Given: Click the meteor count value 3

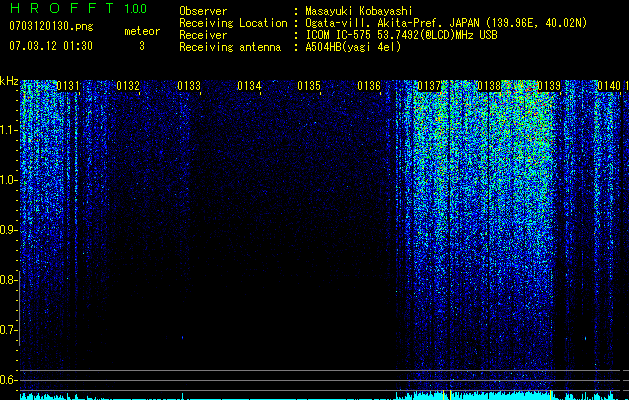Looking at the screenshot, I should tap(142, 46).
